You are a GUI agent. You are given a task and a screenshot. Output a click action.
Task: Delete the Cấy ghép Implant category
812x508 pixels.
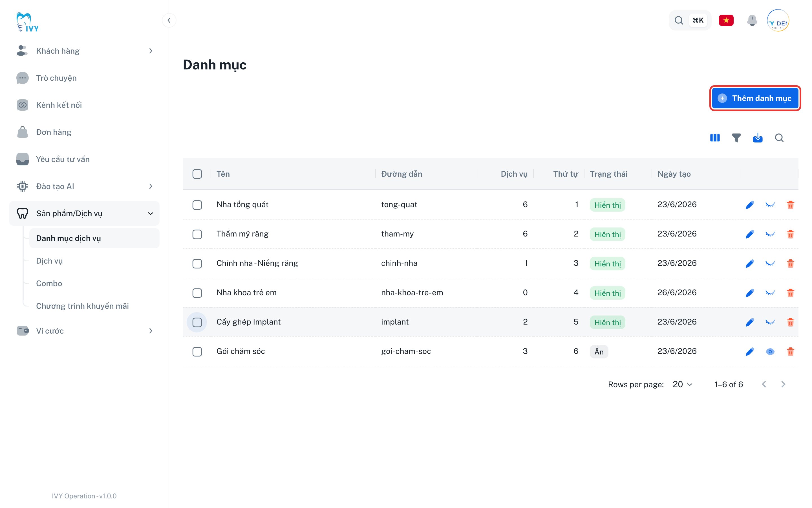click(790, 322)
